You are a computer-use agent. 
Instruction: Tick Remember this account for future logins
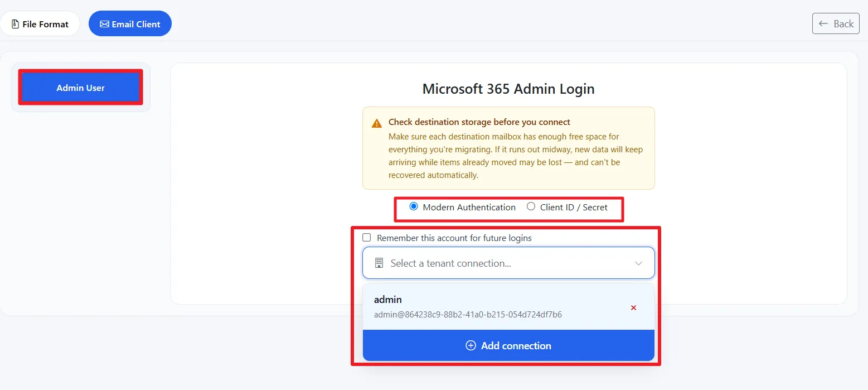point(367,238)
